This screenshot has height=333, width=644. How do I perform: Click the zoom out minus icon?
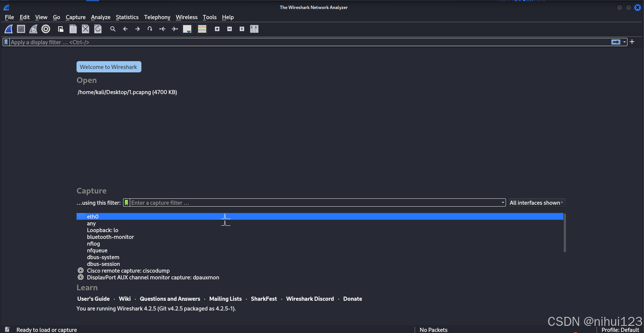[x=230, y=29]
